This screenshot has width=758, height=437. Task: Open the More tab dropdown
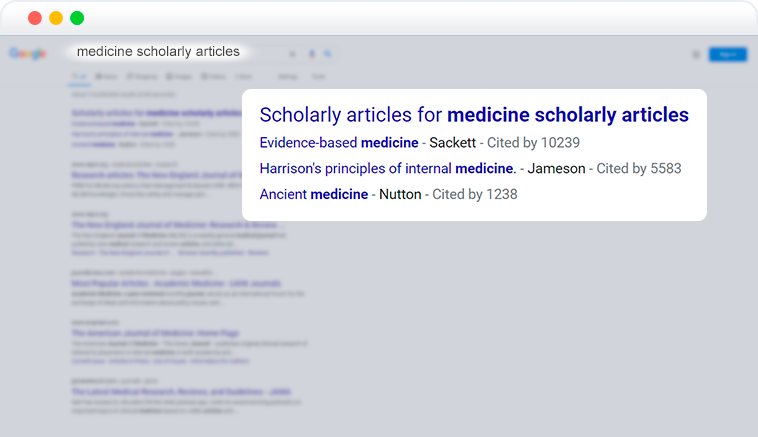coord(244,76)
